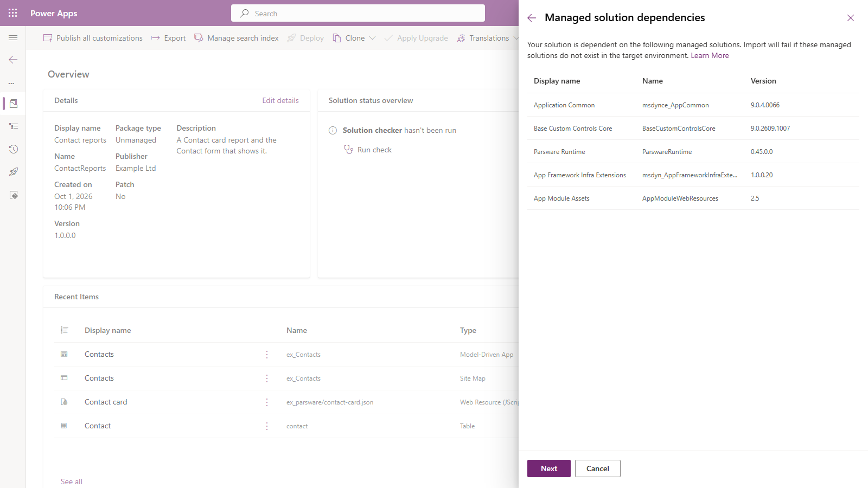Image resolution: width=868 pixels, height=488 pixels.
Task: Click the Next button
Action: 549,468
